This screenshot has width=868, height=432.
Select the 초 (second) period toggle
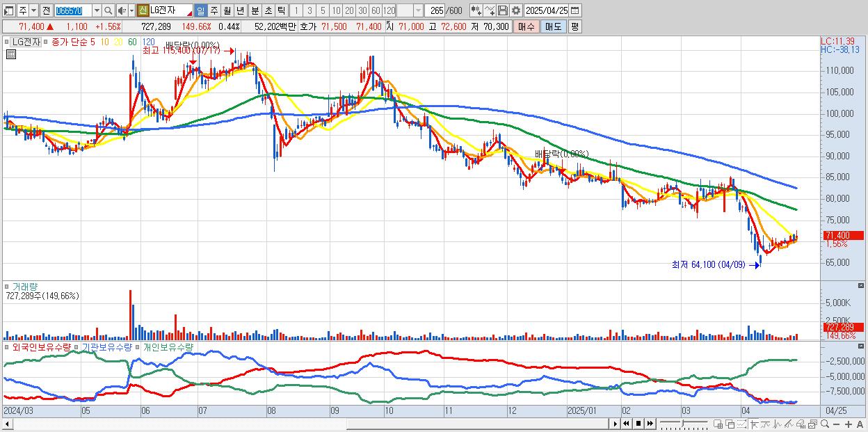pyautogui.click(x=268, y=10)
